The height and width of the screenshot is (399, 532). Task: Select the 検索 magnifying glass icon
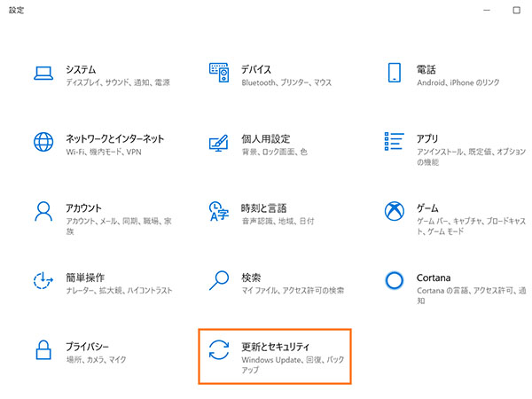click(219, 280)
